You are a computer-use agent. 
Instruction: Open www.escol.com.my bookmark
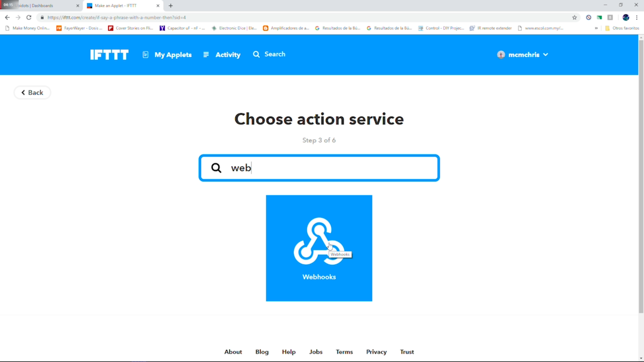point(540,28)
